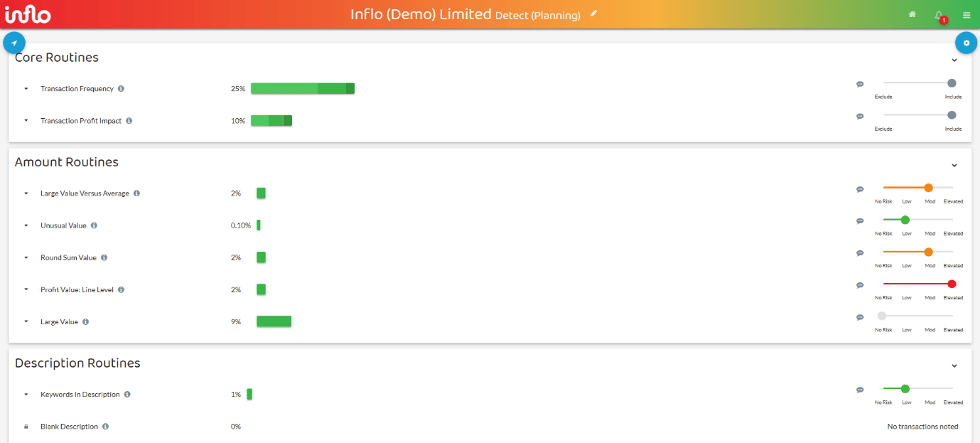Viewport: 980px width, 443px height.
Task: Expand the Unusual Value row arrow
Action: tap(26, 225)
